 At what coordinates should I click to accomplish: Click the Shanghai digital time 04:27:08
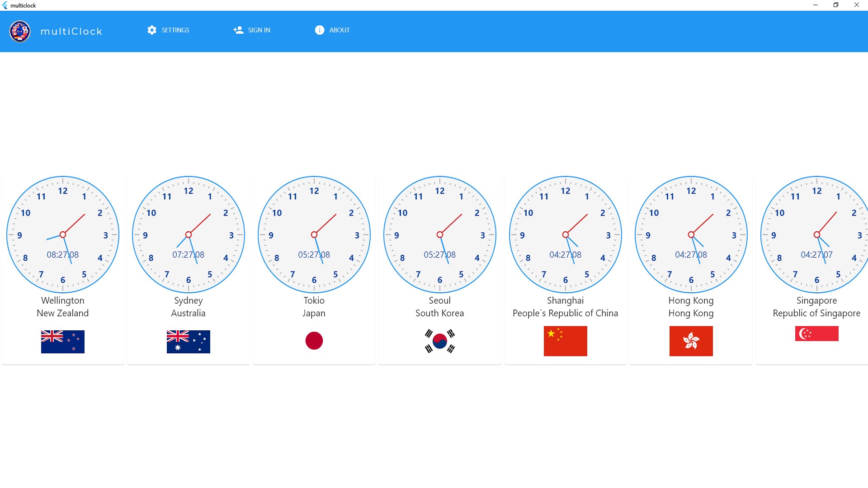click(x=566, y=255)
